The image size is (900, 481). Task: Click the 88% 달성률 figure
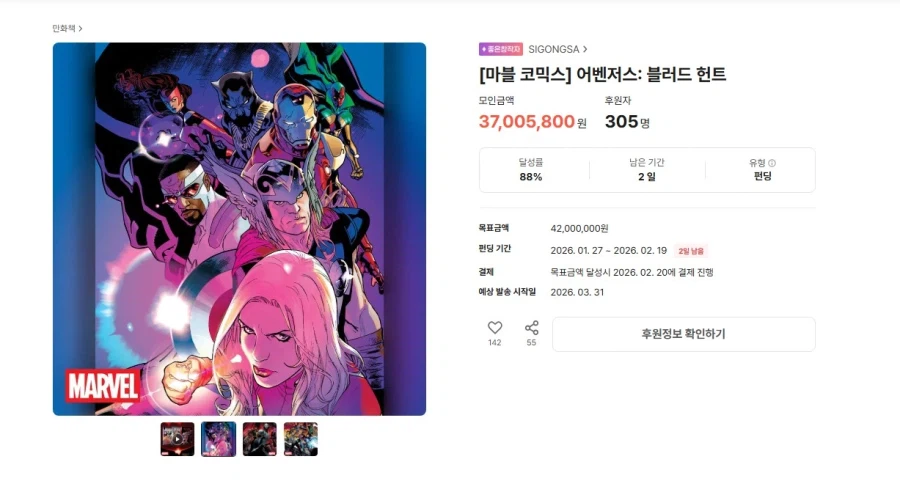coord(530,177)
